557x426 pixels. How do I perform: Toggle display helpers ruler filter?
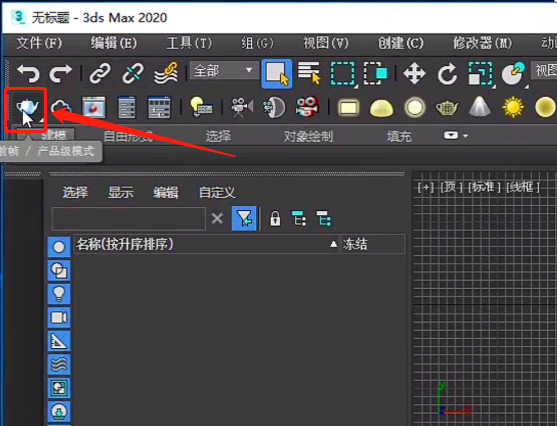59,341
